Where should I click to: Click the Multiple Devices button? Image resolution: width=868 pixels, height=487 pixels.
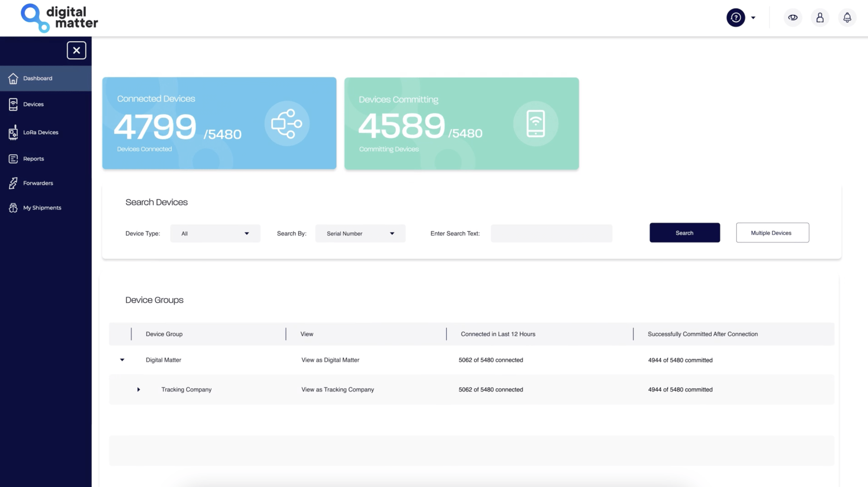point(773,233)
